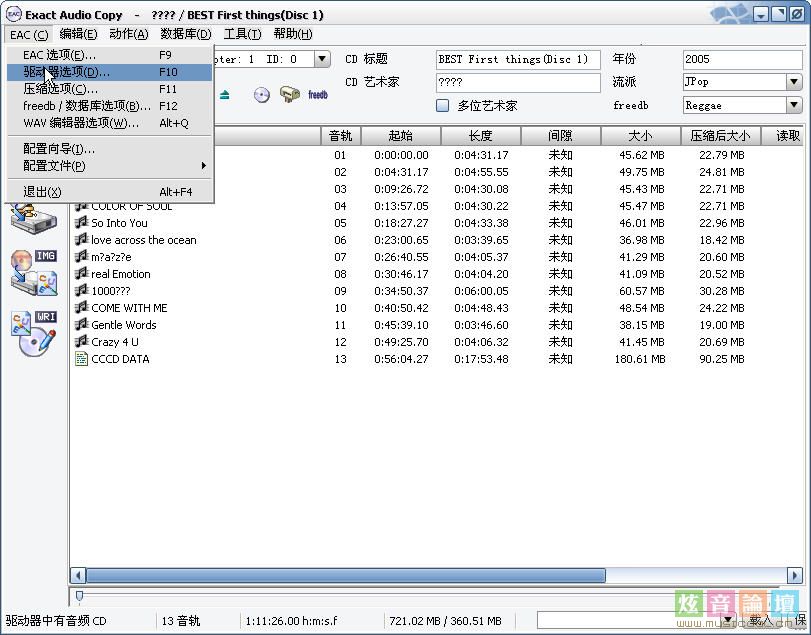The height and width of the screenshot is (635, 811).
Task: Open the freedb Reggae genre dropdown
Action: [x=794, y=105]
